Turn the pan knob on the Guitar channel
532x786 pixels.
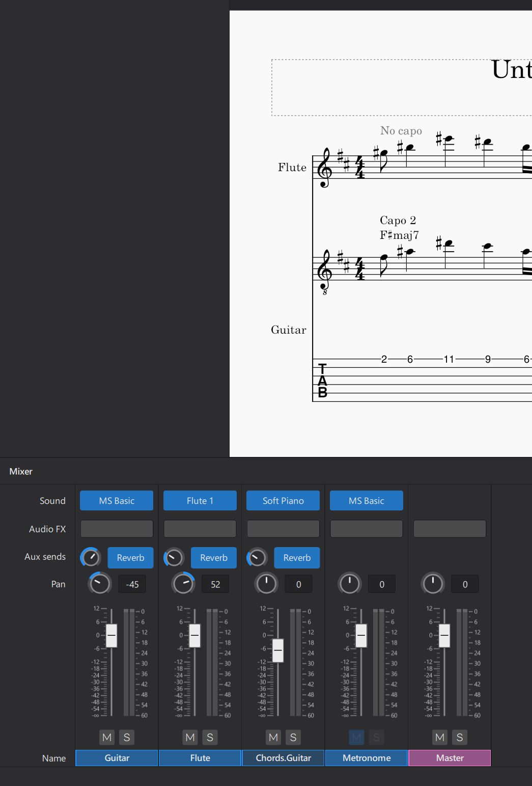coord(99,584)
